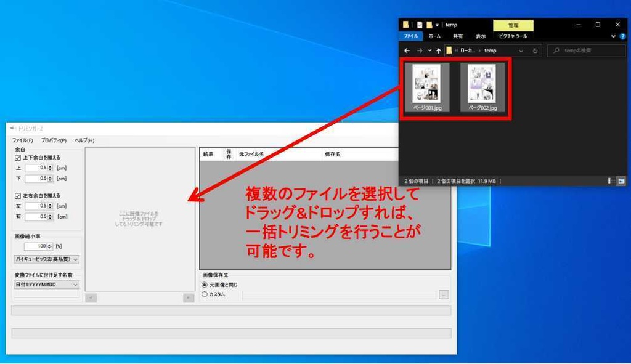
Task: Click the search magnifier in tempの検索 box
Action: pyautogui.click(x=556, y=51)
